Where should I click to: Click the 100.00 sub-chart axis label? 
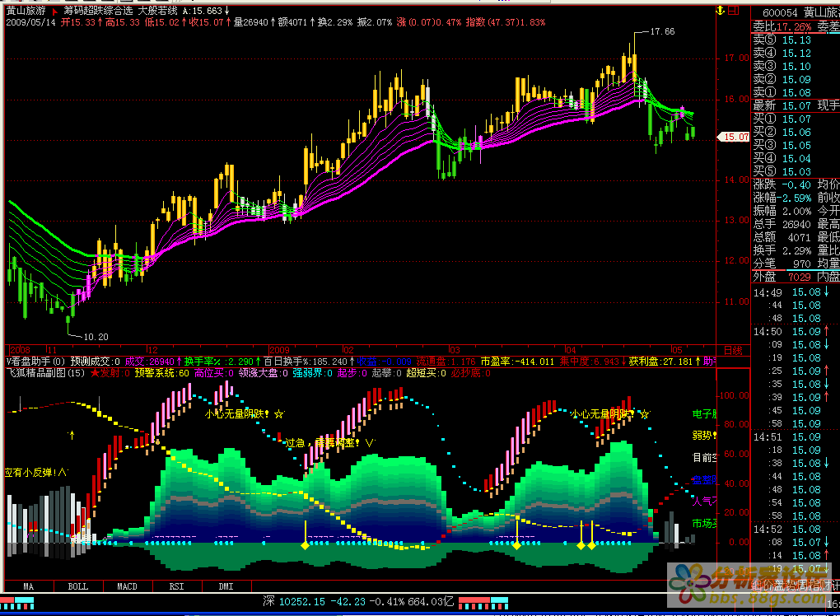[x=735, y=395]
